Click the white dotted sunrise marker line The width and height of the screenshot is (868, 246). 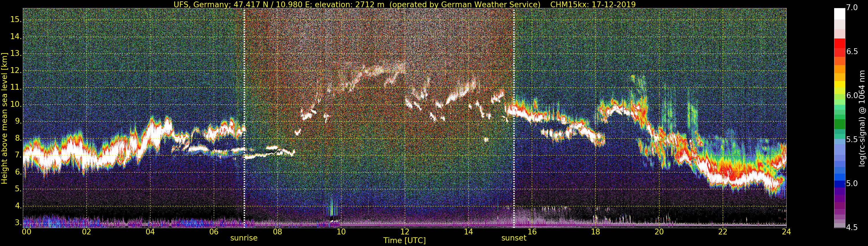[x=244, y=118]
